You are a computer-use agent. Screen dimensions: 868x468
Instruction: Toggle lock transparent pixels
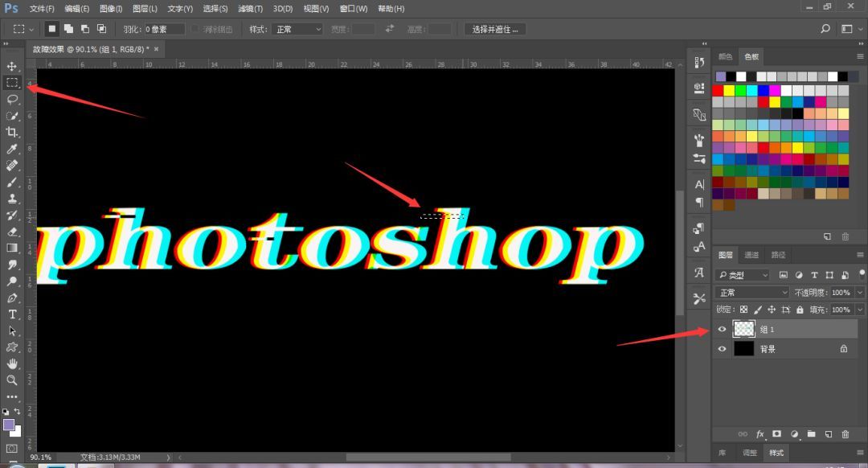pos(743,310)
